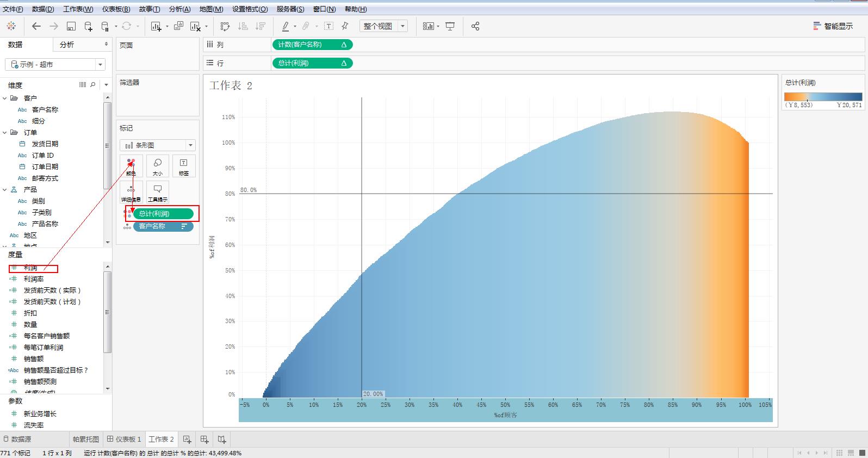Toggle show mark labels
The image size is (868, 458).
coord(329,26)
